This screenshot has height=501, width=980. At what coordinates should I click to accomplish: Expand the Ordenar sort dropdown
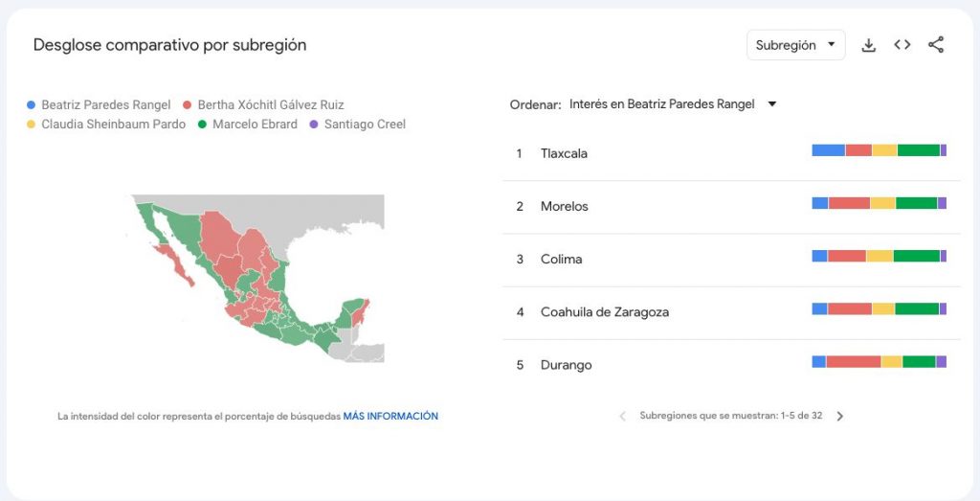tap(671, 104)
